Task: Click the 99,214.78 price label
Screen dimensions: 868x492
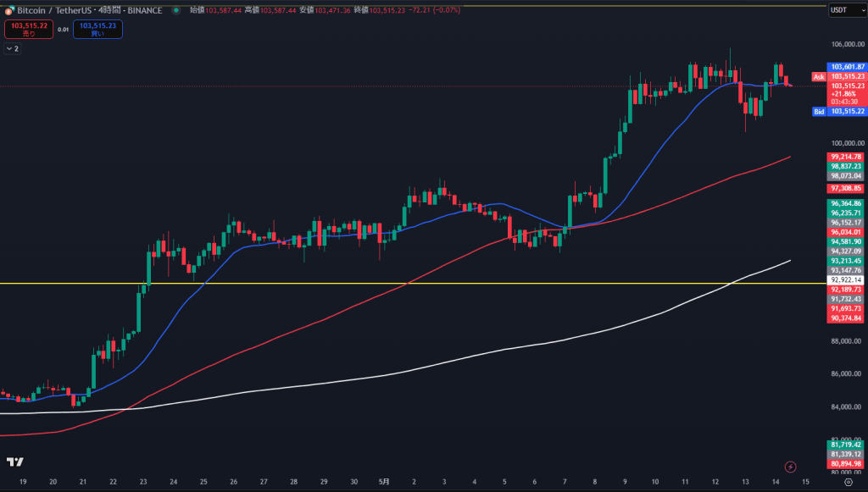Action: point(847,157)
